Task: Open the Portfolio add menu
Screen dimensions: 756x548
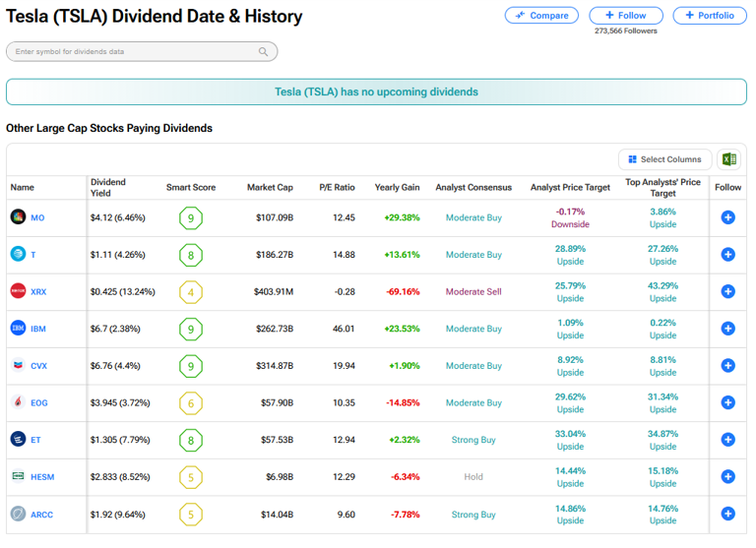Action: [x=710, y=16]
